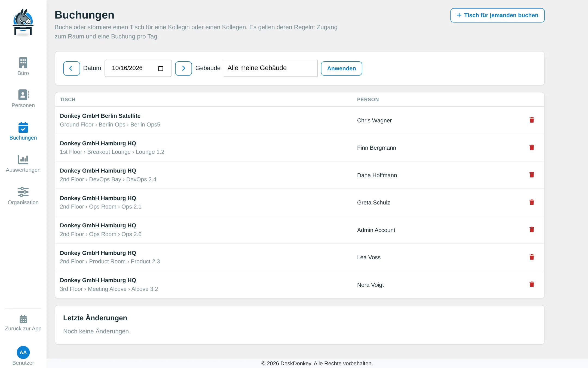
Task: Click the DeskDonkey donkey logo
Action: click(23, 22)
